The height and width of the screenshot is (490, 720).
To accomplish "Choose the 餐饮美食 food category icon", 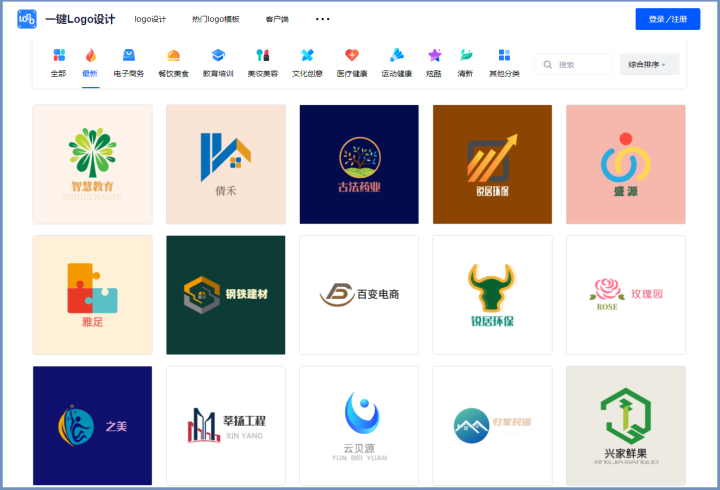I will click(172, 56).
